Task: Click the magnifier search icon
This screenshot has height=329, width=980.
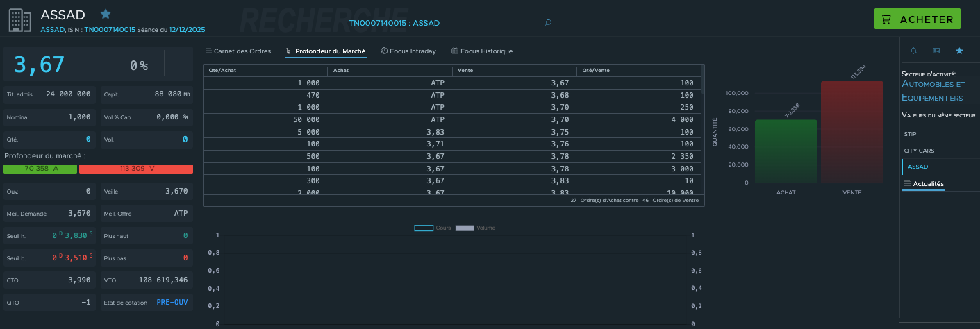Action: point(548,23)
